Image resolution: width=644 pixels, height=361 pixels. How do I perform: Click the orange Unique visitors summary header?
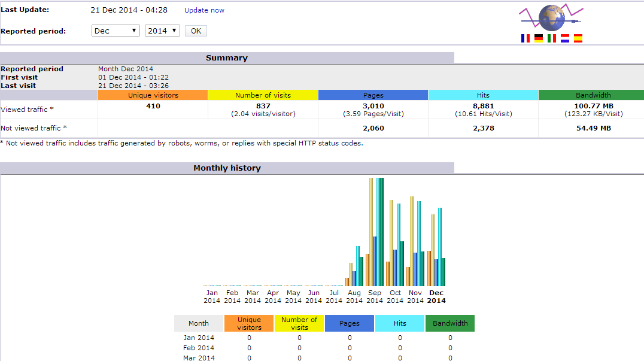[x=153, y=95]
